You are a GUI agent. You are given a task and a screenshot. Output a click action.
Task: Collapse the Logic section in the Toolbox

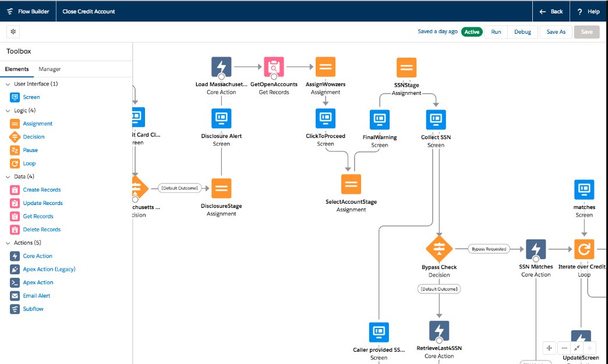[8, 111]
